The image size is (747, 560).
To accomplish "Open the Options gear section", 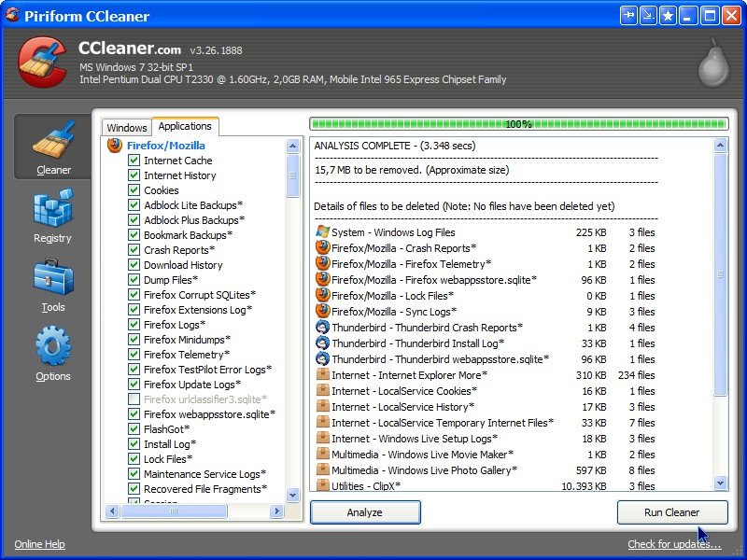I will [53, 354].
